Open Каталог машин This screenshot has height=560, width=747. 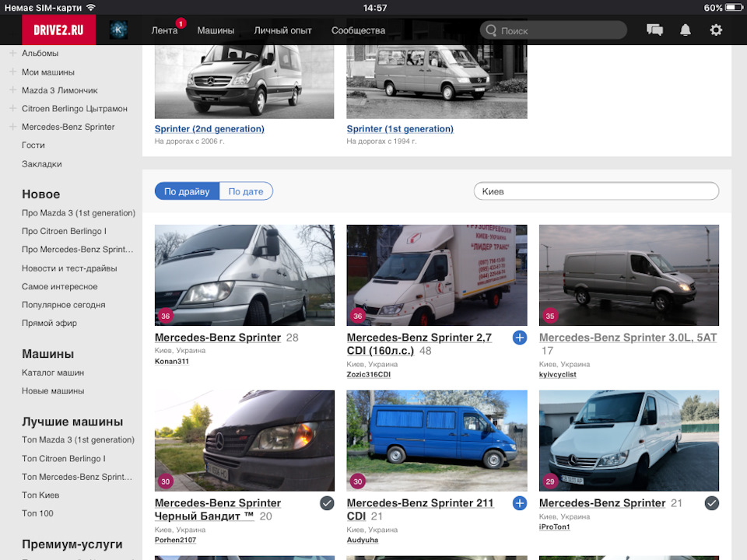tap(53, 373)
